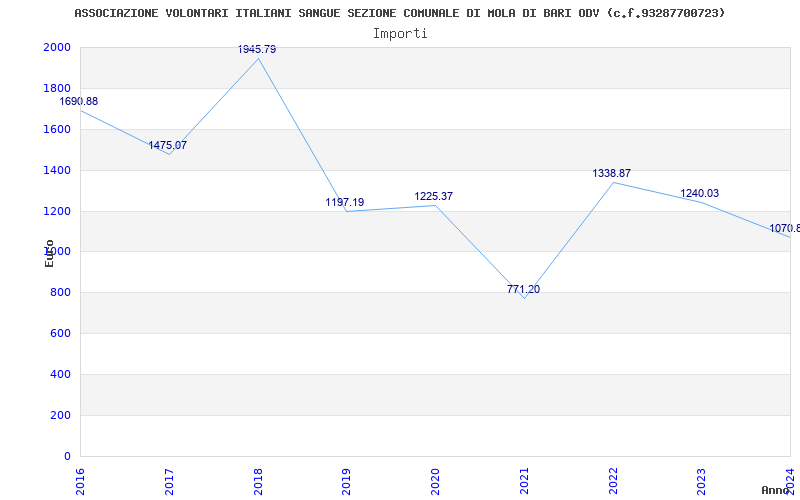Click the 1225.37 data label
Image resolution: width=800 pixels, height=500 pixels.
434,196
